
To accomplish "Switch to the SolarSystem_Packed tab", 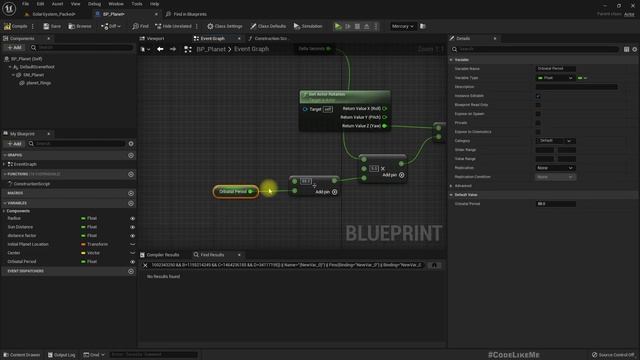I will [54, 14].
